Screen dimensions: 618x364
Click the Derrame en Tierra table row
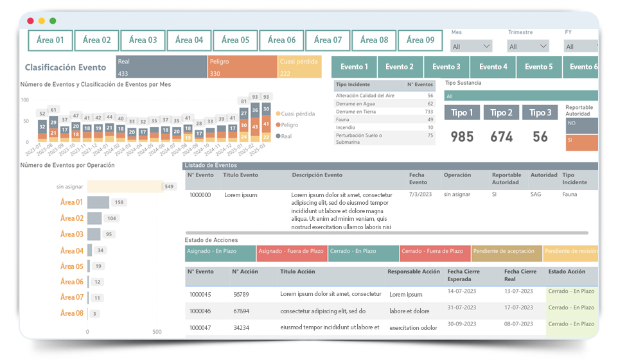384,112
